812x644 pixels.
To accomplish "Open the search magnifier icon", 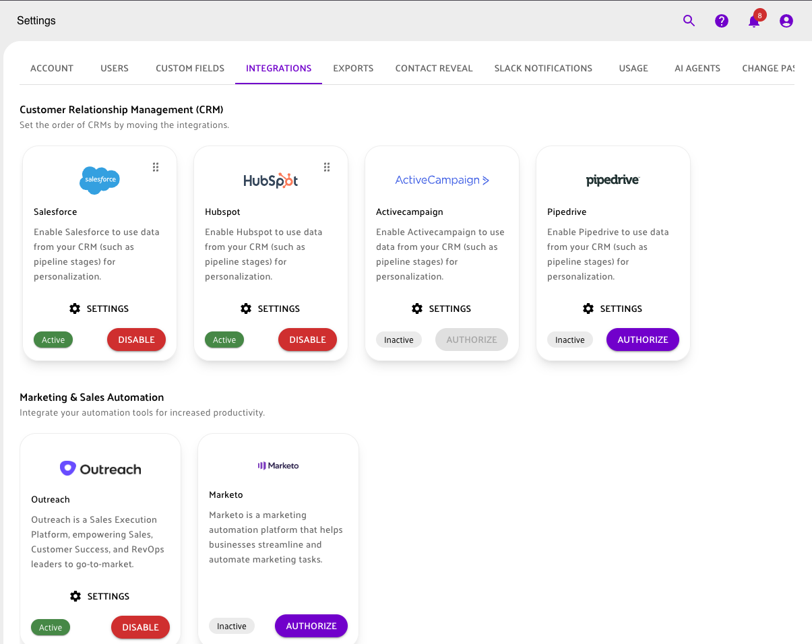I will [x=689, y=21].
